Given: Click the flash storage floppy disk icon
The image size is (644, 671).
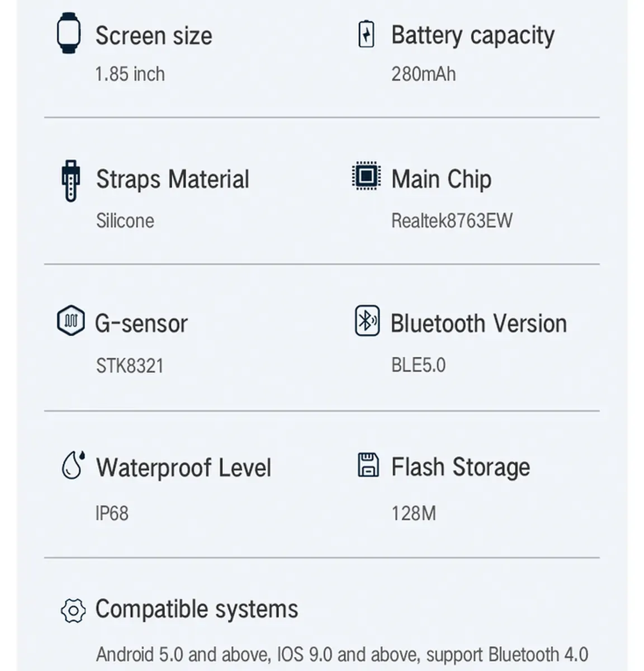Looking at the screenshot, I should 368,465.
